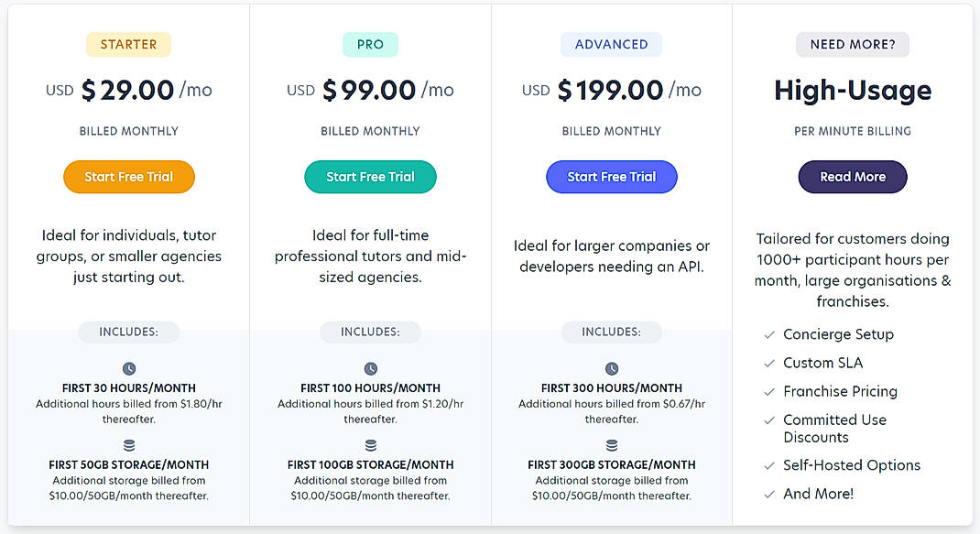Toggle the checkmark beside Custom SLA
This screenshot has height=534, width=980.
point(769,363)
